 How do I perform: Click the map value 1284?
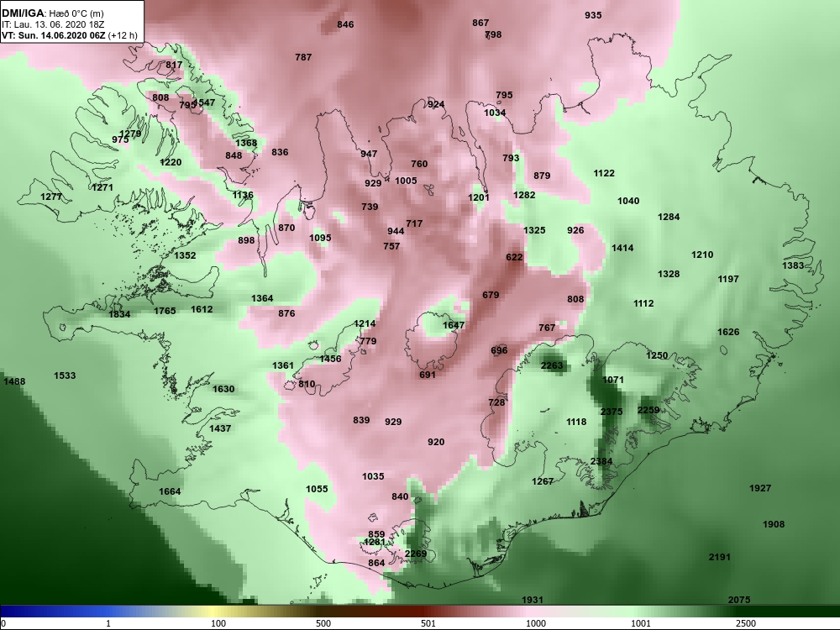click(x=669, y=217)
